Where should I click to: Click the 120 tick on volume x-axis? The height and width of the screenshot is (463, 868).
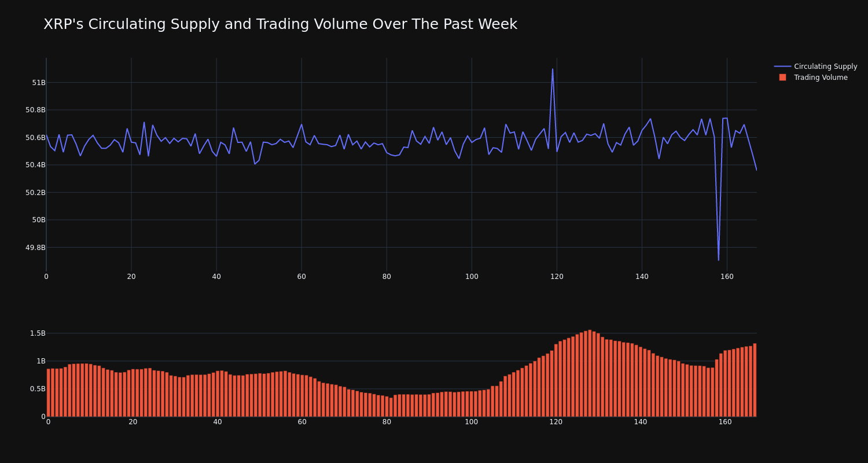[x=556, y=422]
